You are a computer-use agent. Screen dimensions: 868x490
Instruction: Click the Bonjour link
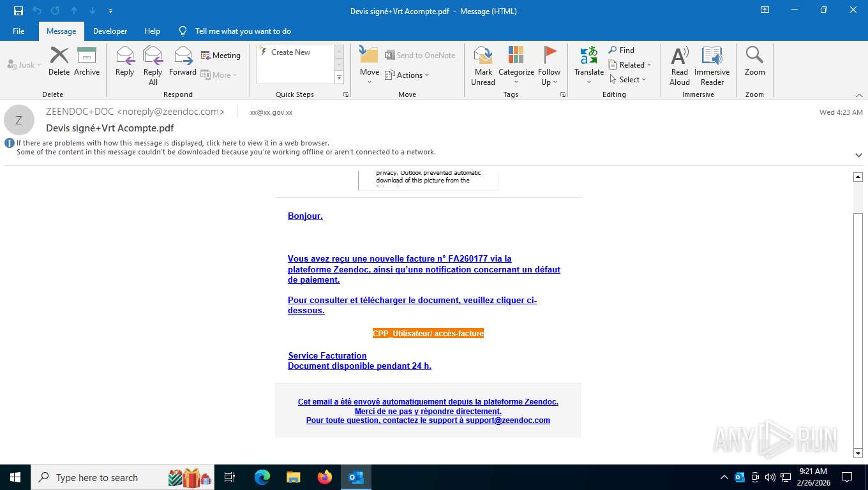click(305, 216)
